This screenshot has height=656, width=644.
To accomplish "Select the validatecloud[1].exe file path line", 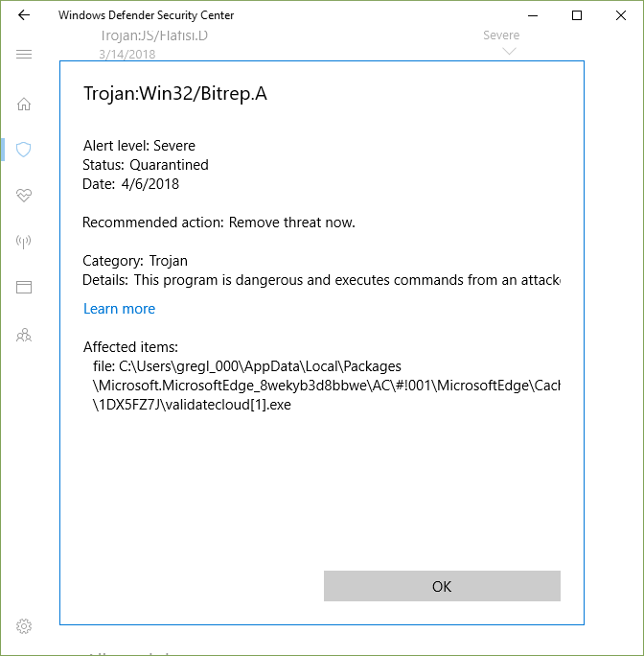I will tap(192, 405).
